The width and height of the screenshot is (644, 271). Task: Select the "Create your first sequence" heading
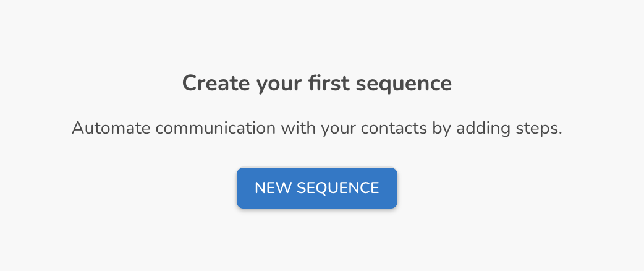(316, 84)
